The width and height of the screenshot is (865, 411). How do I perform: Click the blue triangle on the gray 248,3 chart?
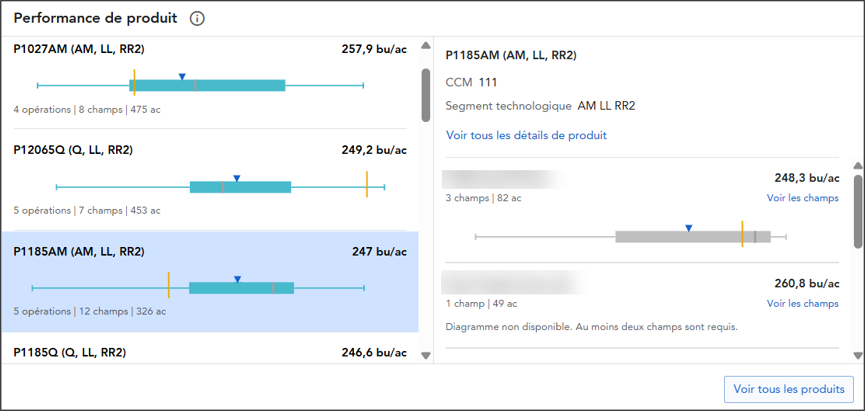point(688,228)
